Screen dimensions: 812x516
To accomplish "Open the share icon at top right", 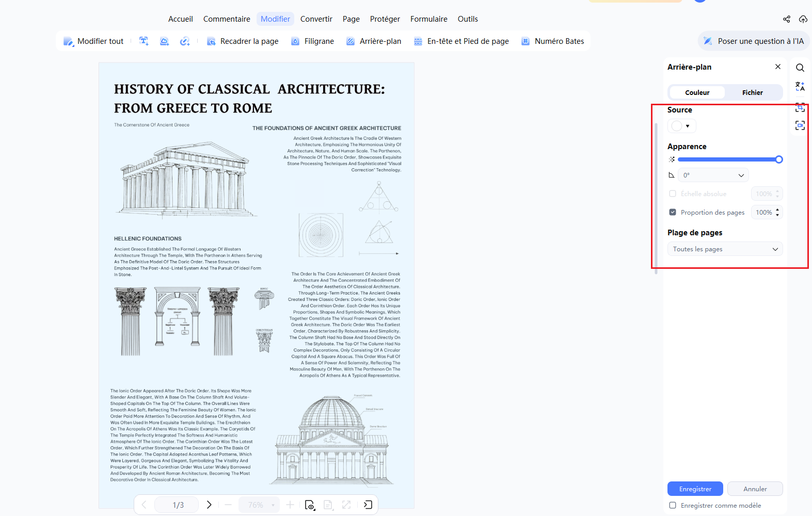I will tap(786, 19).
